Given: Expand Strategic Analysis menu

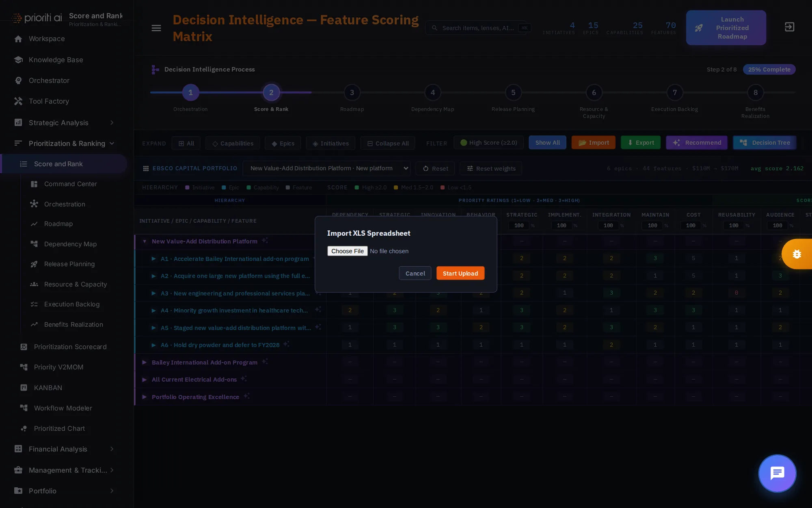Looking at the screenshot, I should [65, 123].
